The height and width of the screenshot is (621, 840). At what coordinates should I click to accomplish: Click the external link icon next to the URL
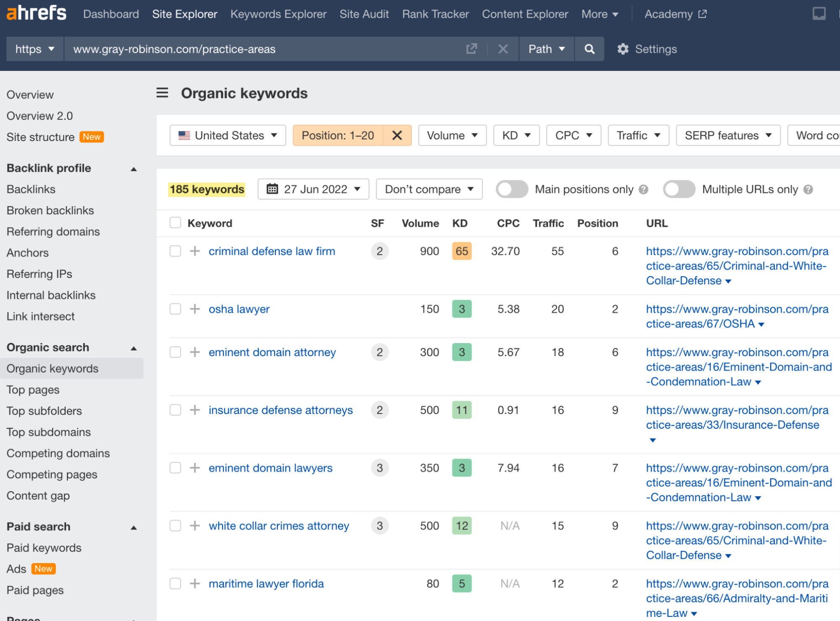coord(471,49)
